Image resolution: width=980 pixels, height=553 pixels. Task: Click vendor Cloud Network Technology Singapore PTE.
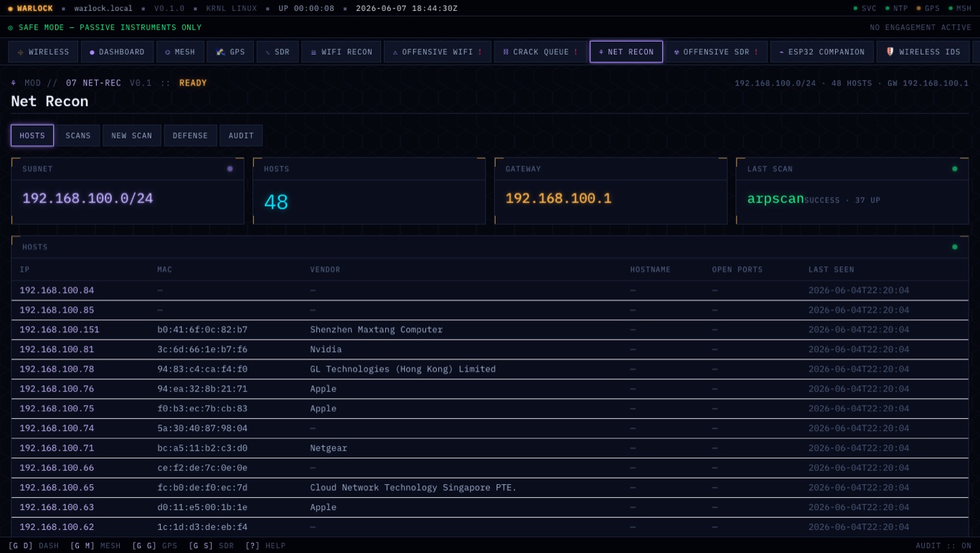pyautogui.click(x=413, y=488)
